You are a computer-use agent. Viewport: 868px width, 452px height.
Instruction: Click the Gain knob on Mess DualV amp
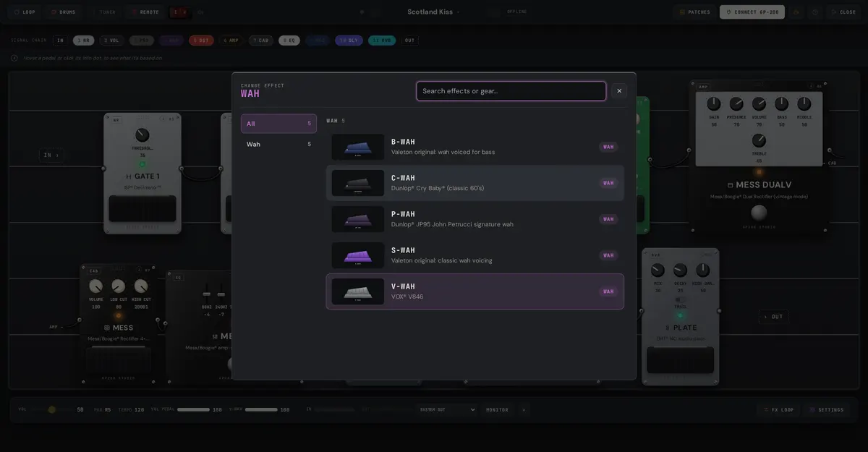coord(714,104)
